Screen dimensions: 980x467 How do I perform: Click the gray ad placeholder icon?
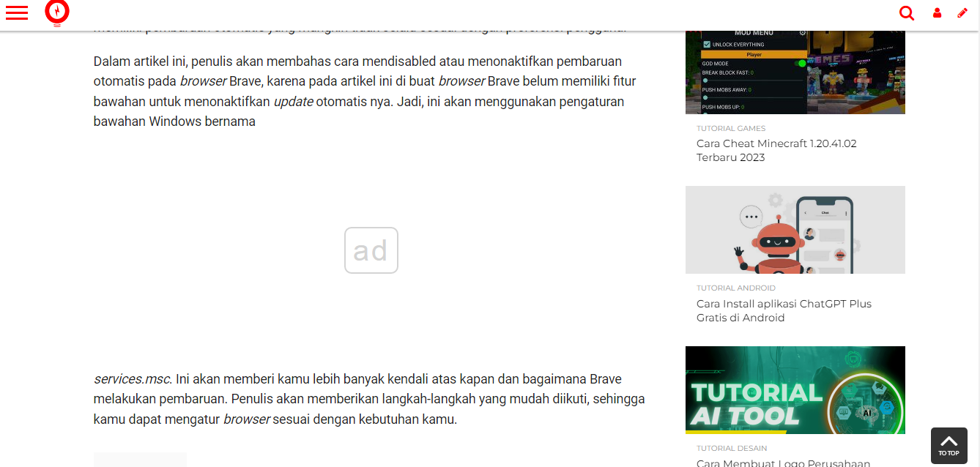(x=371, y=250)
